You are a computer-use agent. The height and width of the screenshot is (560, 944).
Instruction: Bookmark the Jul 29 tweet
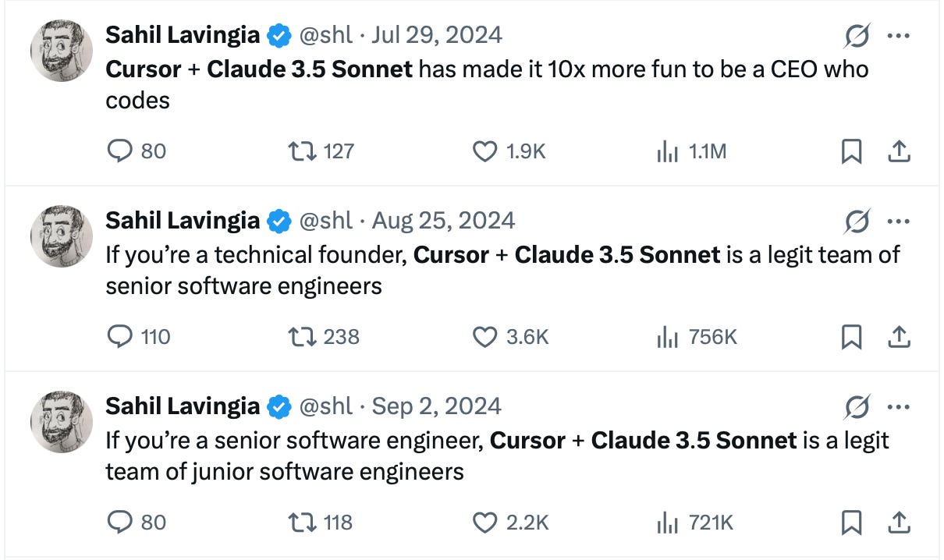pos(851,151)
